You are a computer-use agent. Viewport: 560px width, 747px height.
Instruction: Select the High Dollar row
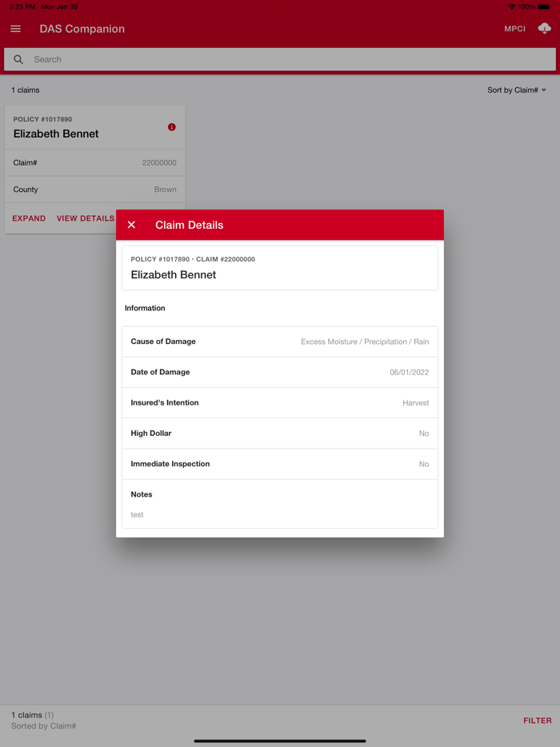pos(280,433)
